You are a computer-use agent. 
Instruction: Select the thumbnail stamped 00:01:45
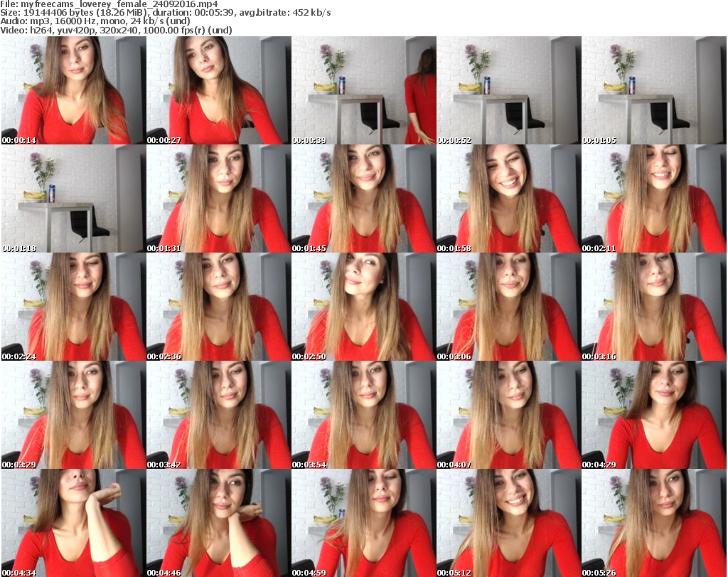[363, 198]
